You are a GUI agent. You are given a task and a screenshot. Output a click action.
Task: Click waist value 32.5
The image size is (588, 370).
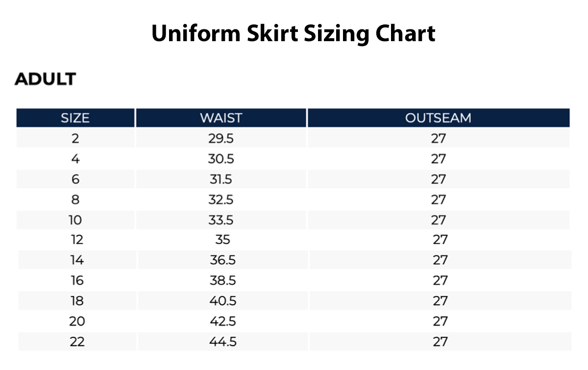coord(221,200)
